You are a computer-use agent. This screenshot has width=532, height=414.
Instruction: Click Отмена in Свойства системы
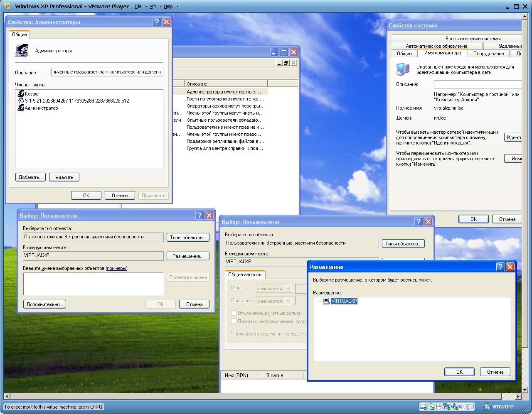click(507, 219)
